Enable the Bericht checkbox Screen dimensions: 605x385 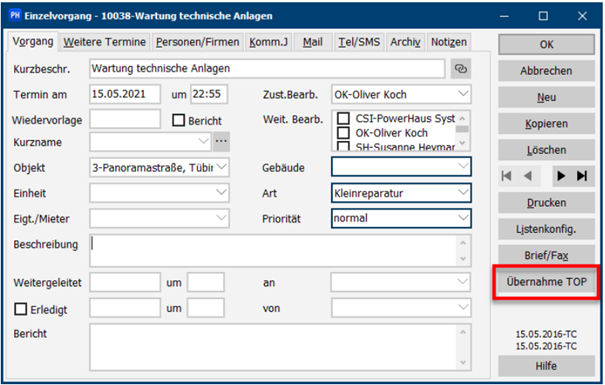click(179, 120)
